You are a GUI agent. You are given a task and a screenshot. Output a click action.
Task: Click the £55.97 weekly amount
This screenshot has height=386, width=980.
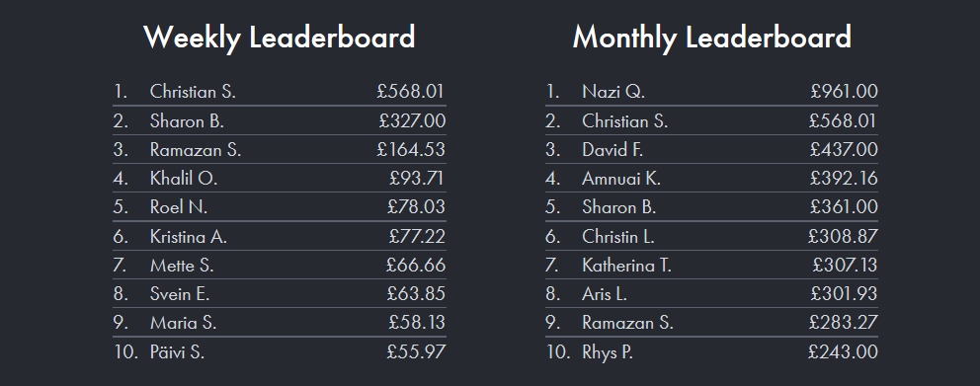tap(416, 351)
